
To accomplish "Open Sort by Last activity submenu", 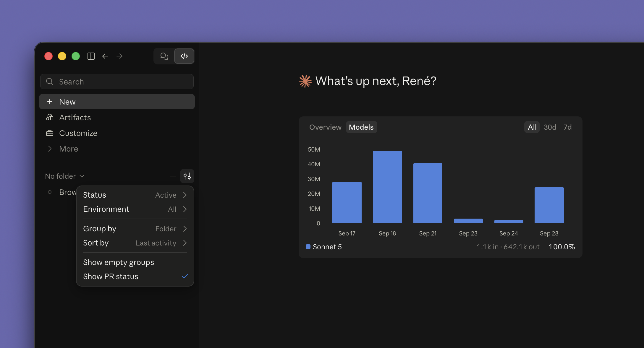I will (135, 243).
